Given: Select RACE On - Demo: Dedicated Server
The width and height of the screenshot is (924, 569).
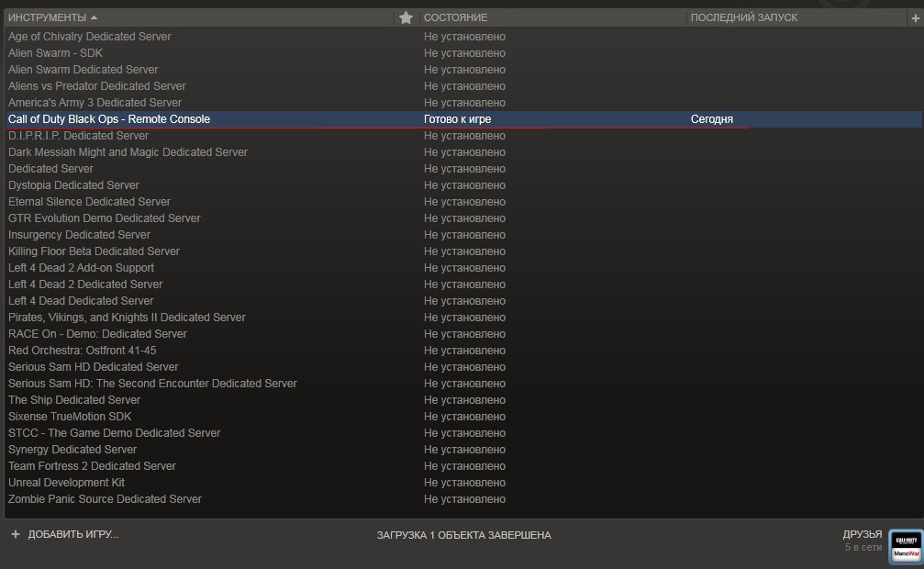Looking at the screenshot, I should 97,334.
